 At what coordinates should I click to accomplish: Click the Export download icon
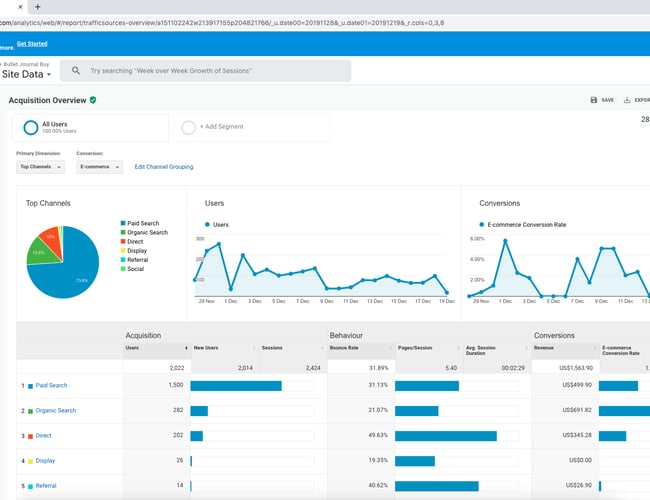click(x=627, y=100)
